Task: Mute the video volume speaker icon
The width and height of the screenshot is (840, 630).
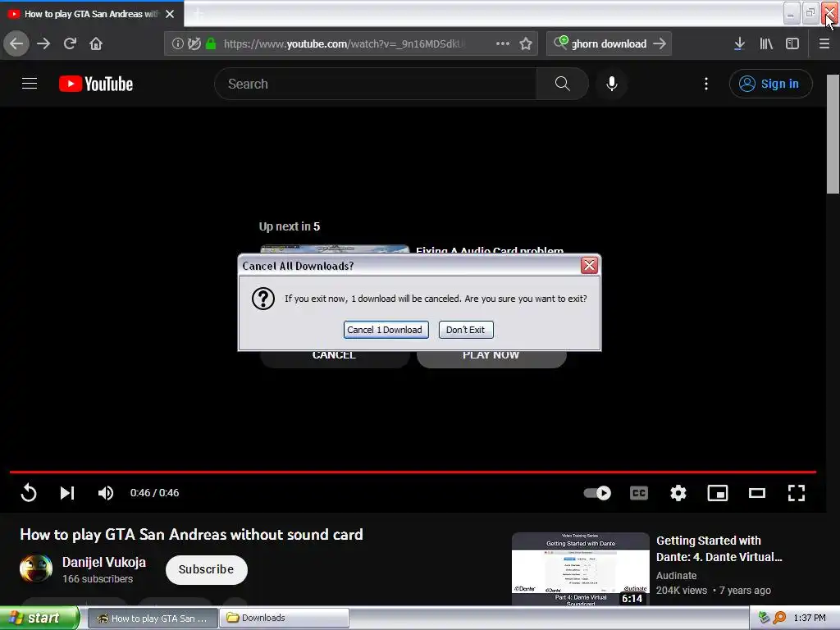Action: click(106, 492)
